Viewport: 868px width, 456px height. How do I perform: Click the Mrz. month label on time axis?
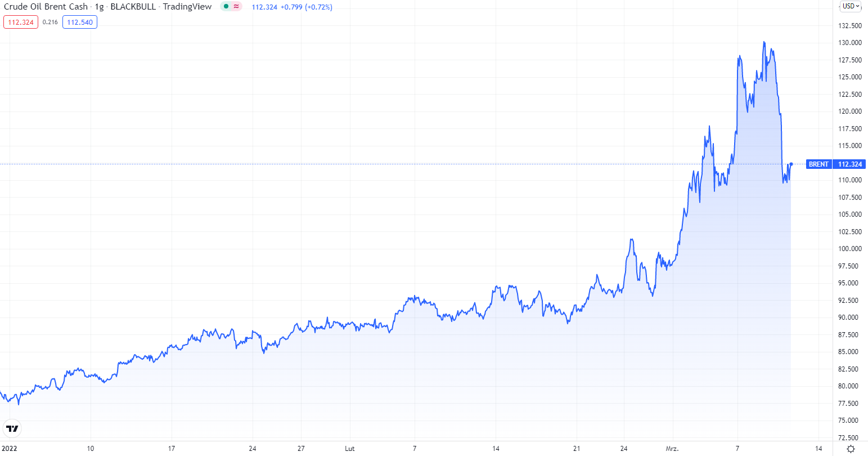point(672,449)
